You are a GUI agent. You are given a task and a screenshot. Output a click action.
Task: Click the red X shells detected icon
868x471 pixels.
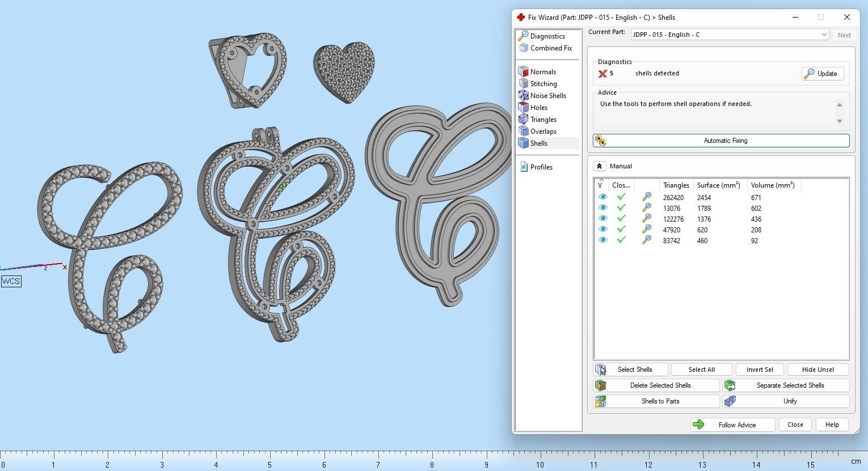[x=602, y=74]
